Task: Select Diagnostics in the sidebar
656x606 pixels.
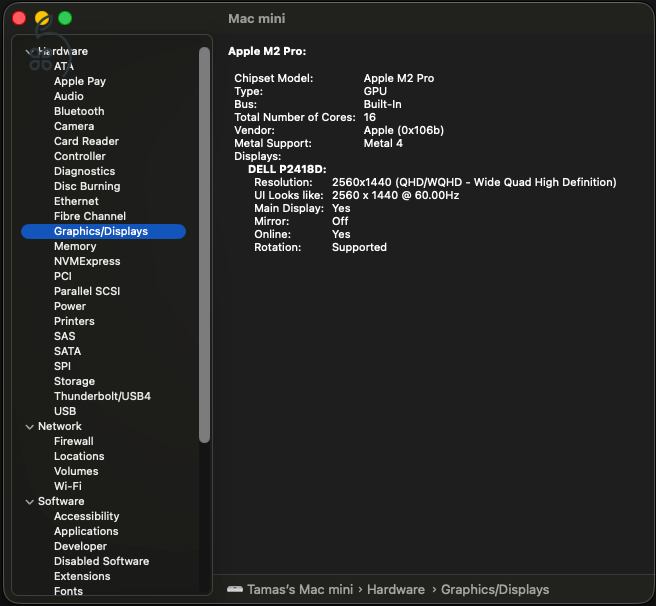Action: [x=85, y=171]
